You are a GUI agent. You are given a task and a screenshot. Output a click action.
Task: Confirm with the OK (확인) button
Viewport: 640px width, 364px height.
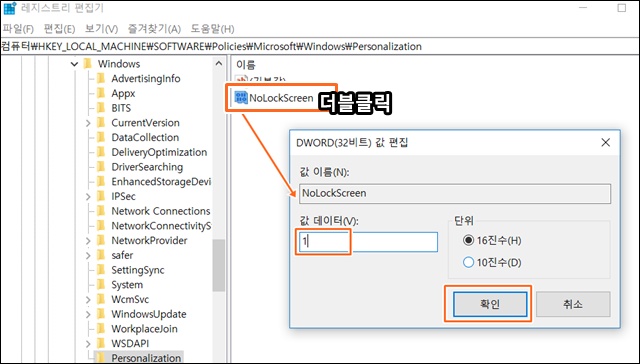coord(490,304)
